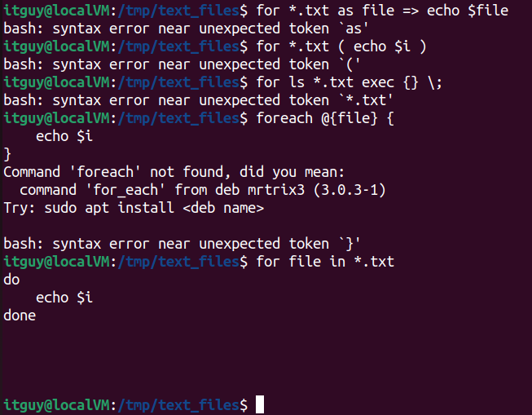The height and width of the screenshot is (415, 532).
Task: Click the error mentioning unexpected token `as'
Action: (x=186, y=29)
